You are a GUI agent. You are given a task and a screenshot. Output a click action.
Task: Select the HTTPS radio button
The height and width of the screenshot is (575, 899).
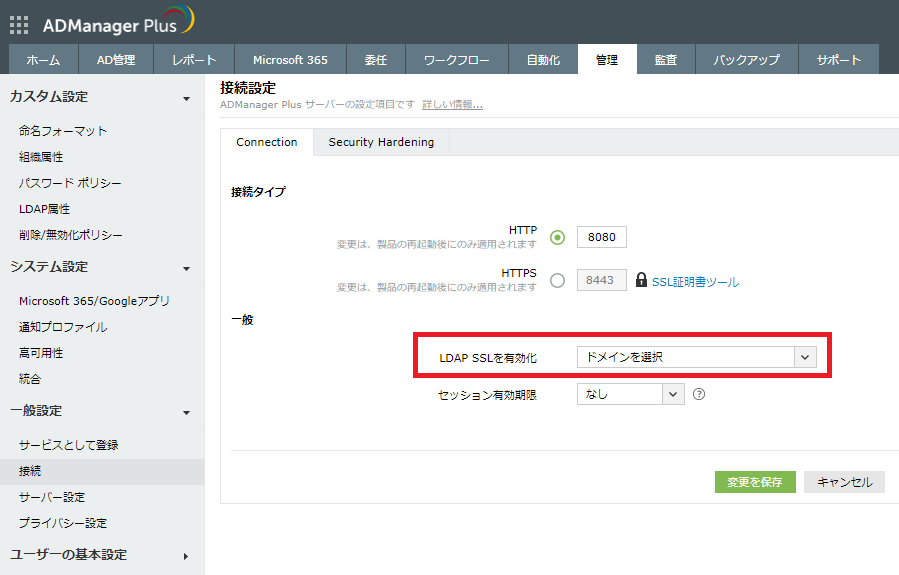(x=557, y=280)
